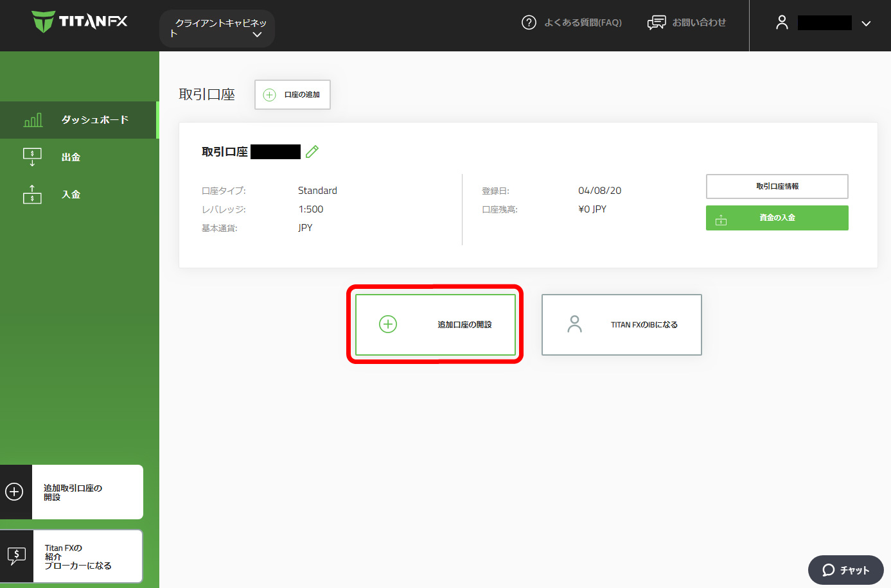
Task: Click the レバレッジ: label
Action: [224, 209]
